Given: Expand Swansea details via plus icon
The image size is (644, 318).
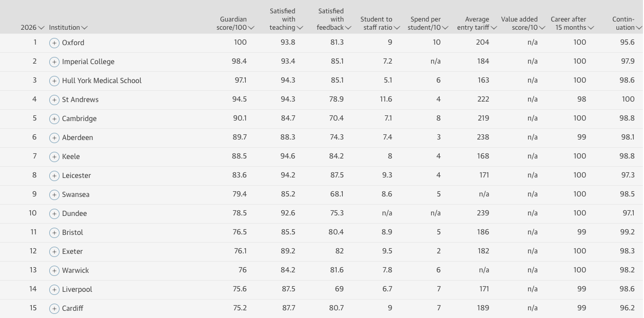Looking at the screenshot, I should point(54,195).
